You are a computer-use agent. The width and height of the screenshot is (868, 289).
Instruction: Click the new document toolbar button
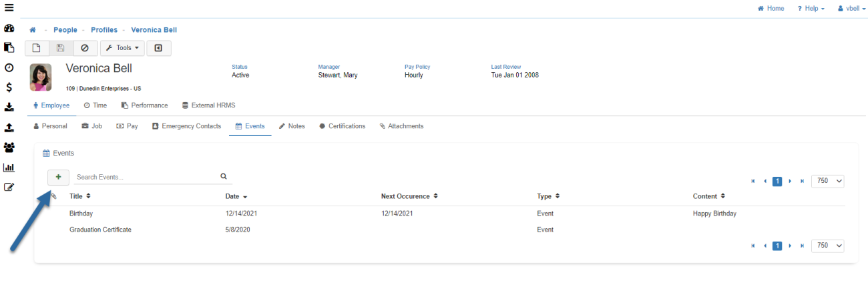coord(37,48)
